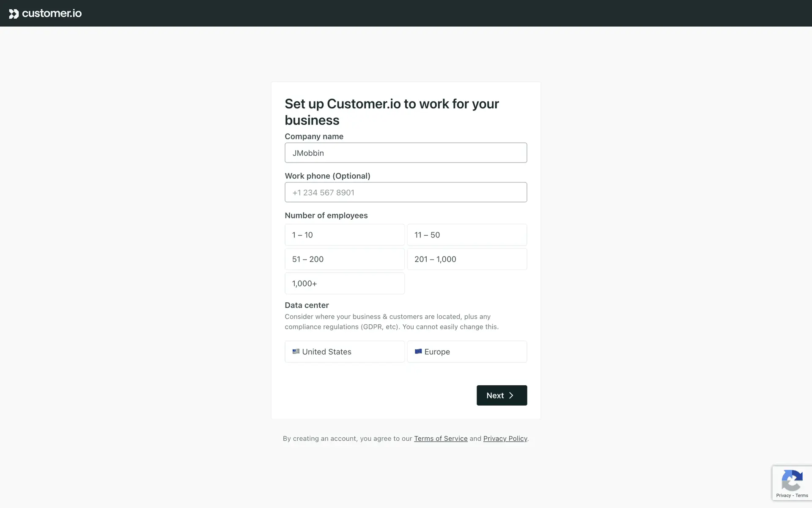The image size is (812, 508).
Task: Open reCAPTCHA Privacy link in badge
Action: (783, 495)
